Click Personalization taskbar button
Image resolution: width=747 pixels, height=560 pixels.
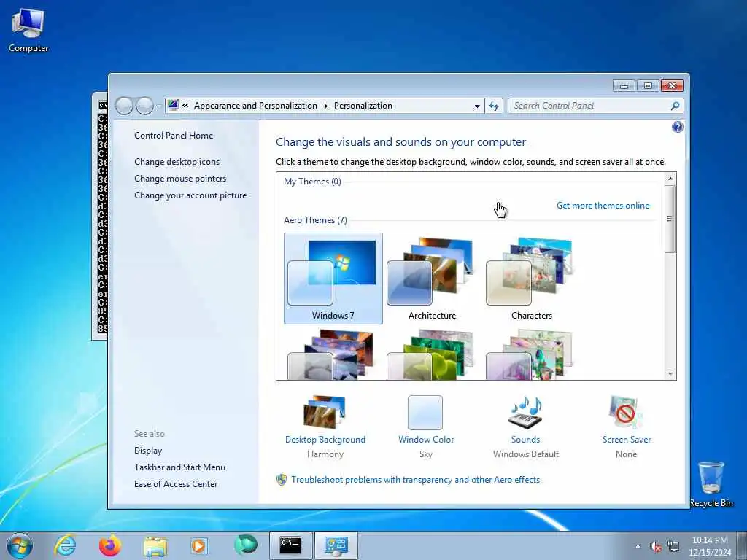click(x=336, y=545)
